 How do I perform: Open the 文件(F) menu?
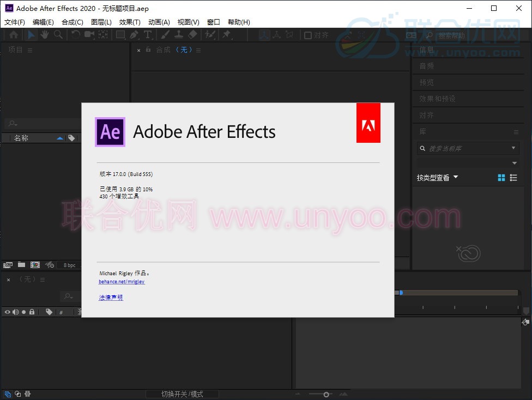tap(14, 22)
